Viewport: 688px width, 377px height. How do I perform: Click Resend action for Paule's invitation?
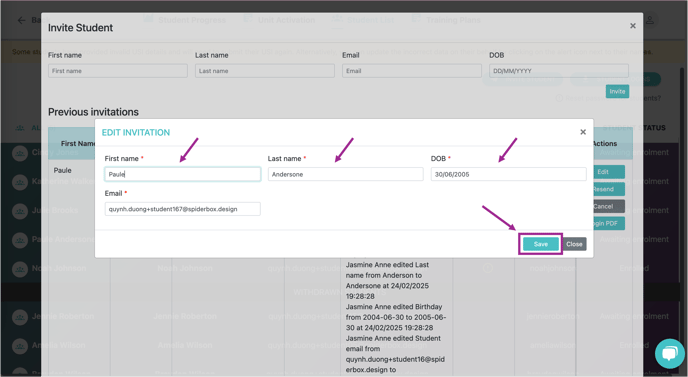pyautogui.click(x=608, y=189)
